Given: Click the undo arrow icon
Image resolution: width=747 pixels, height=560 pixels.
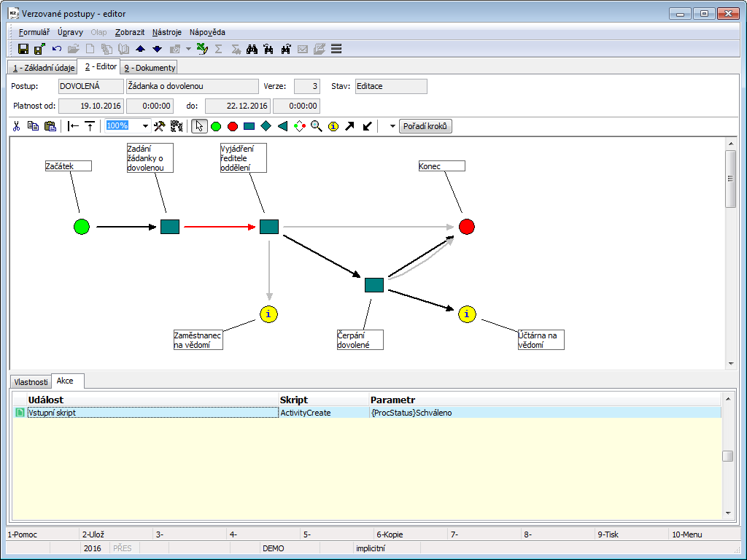Looking at the screenshot, I should pos(57,49).
